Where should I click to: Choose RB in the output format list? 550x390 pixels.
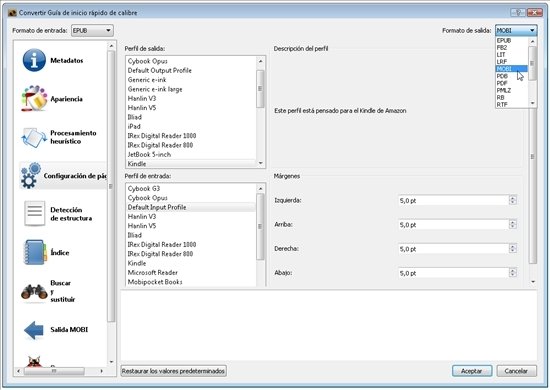click(x=511, y=98)
